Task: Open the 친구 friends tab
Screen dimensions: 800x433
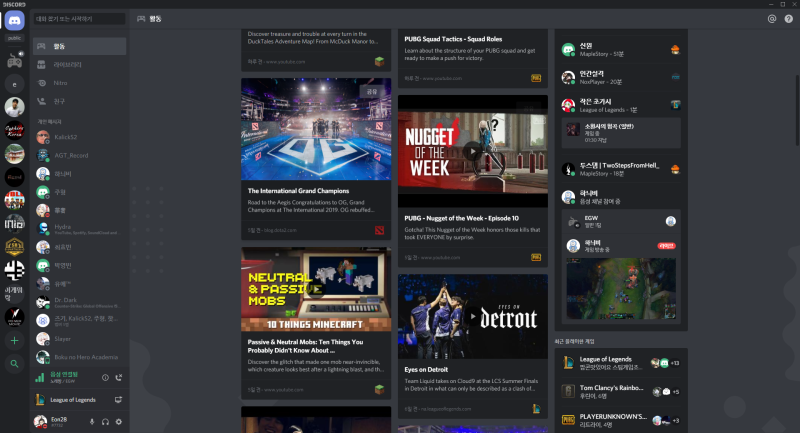Action: 80,101
